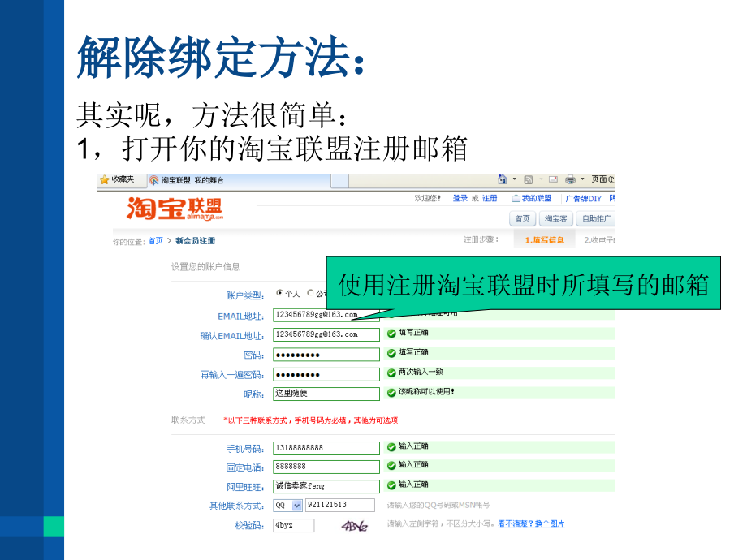747x560 pixels.
Task: Click green check beside 两次输入一致
Action: (x=391, y=373)
